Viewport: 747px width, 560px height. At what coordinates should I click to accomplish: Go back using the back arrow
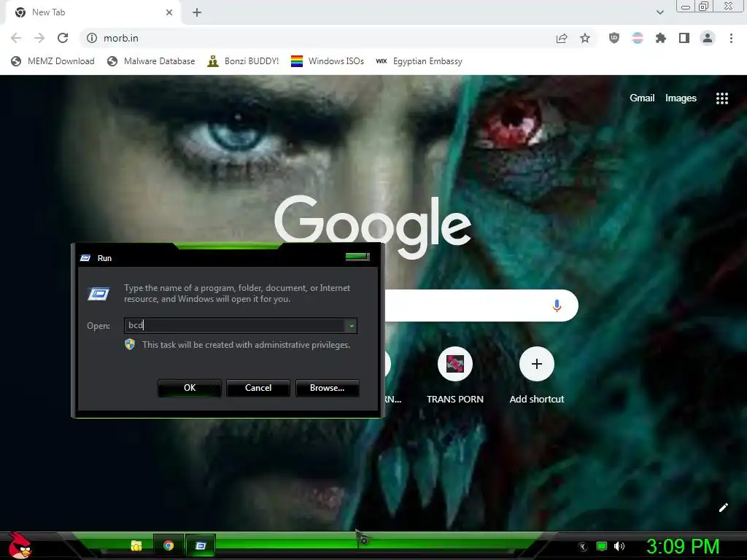point(16,38)
